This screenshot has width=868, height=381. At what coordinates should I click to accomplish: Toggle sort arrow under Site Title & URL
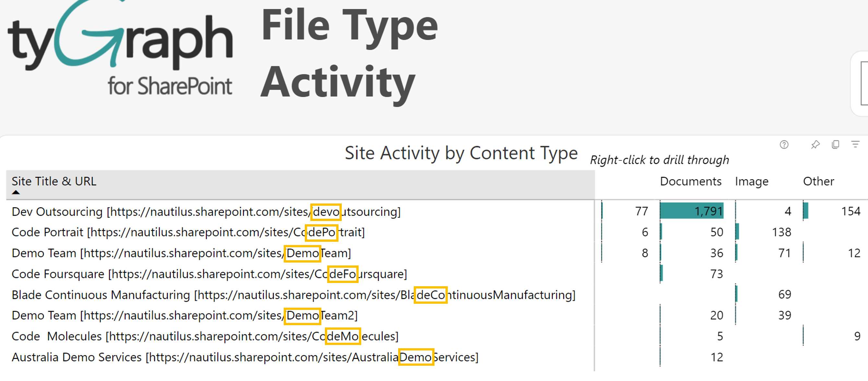point(16,192)
